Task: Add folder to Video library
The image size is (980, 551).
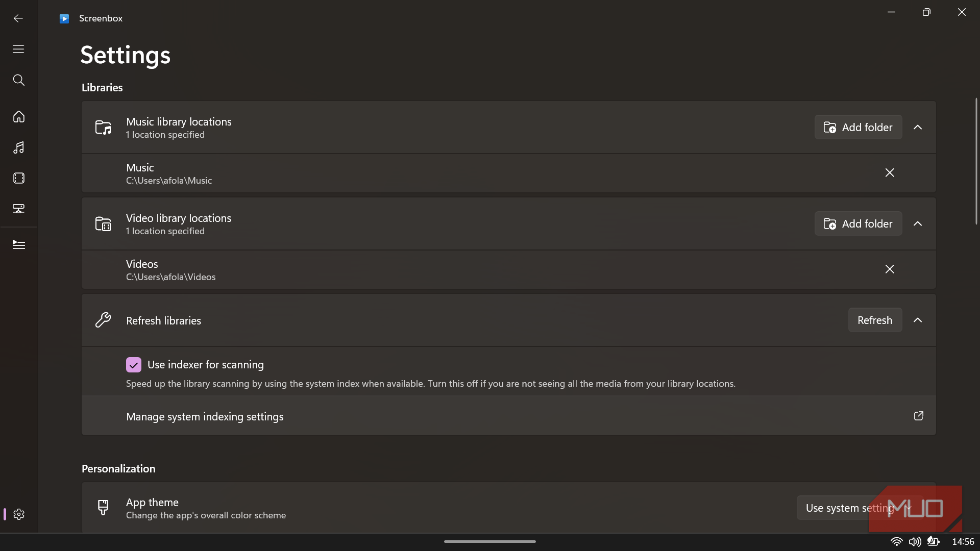Action: [x=858, y=223]
